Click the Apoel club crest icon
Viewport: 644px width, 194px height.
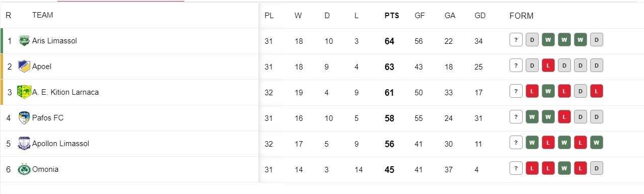(24, 67)
